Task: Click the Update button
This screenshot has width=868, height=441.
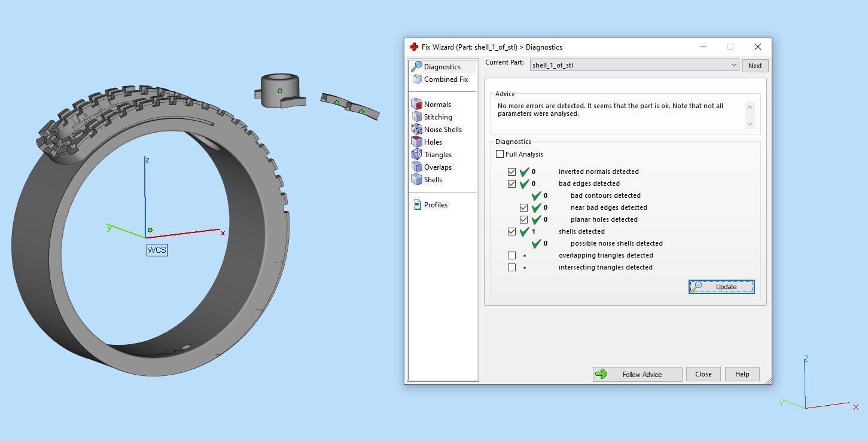Action: pyautogui.click(x=721, y=287)
